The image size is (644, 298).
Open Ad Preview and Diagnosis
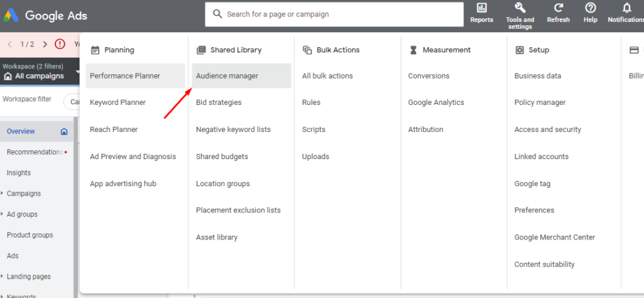coord(133,157)
